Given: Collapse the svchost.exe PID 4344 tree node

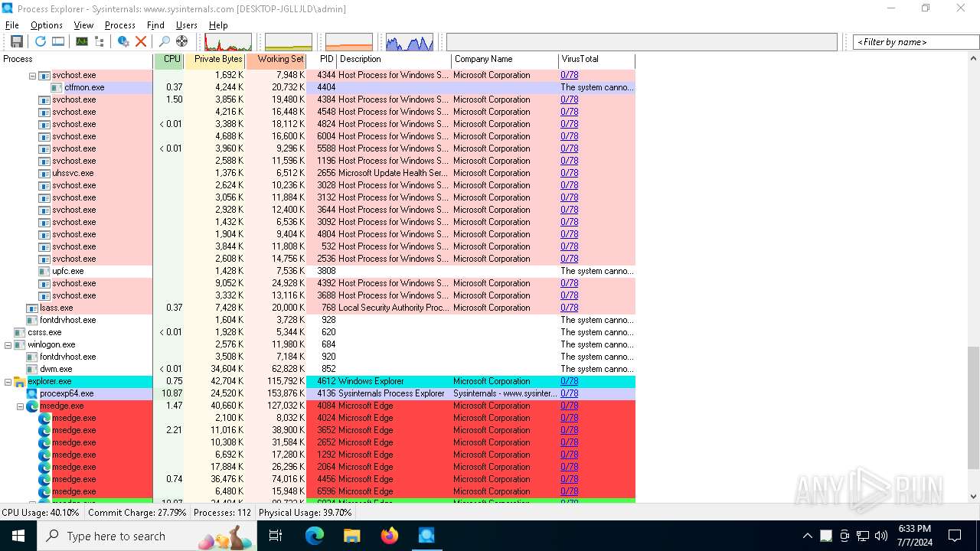Looking at the screenshot, I should 32,76.
